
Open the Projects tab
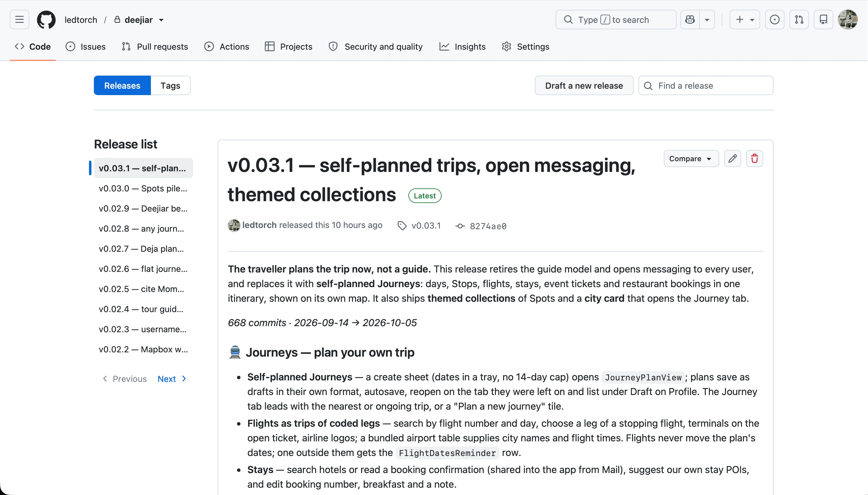pos(289,47)
